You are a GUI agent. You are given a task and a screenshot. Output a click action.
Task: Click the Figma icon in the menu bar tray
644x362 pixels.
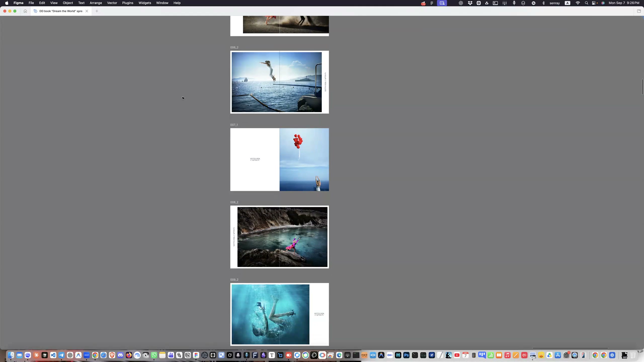432,3
